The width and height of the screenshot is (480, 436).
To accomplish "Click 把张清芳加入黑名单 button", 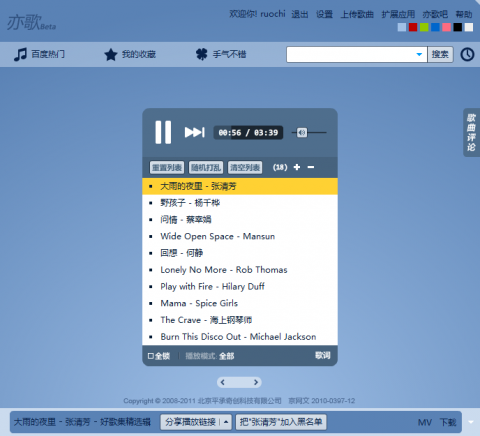I will pos(281,422).
